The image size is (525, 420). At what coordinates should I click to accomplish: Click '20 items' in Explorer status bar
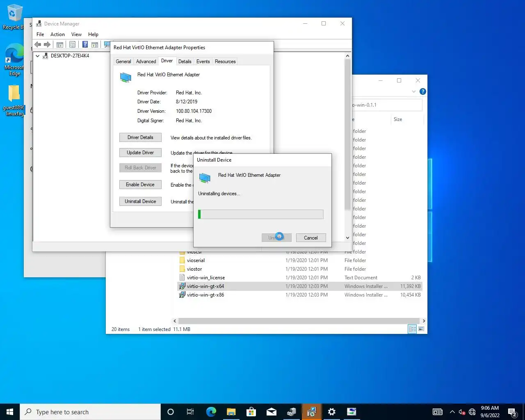tap(121, 329)
